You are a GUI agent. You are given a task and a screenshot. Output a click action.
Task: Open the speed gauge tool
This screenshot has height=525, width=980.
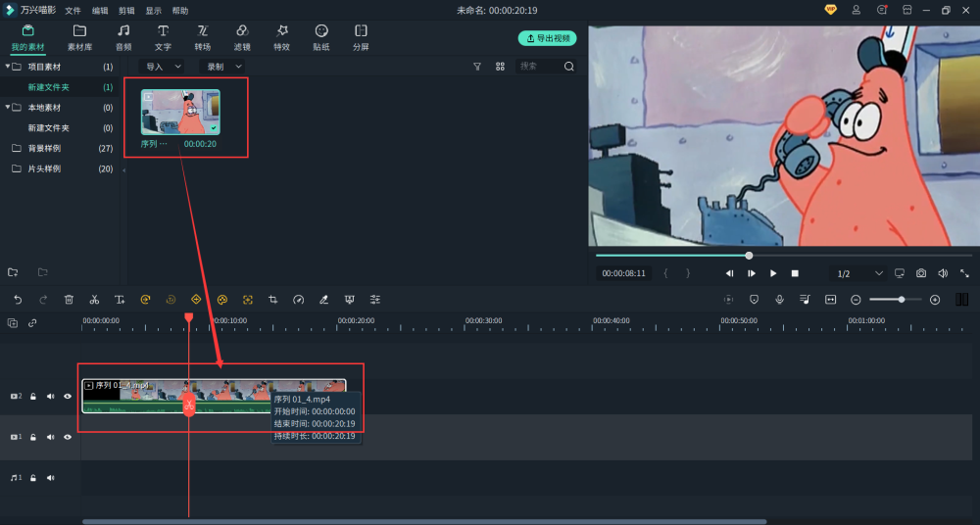pyautogui.click(x=299, y=300)
